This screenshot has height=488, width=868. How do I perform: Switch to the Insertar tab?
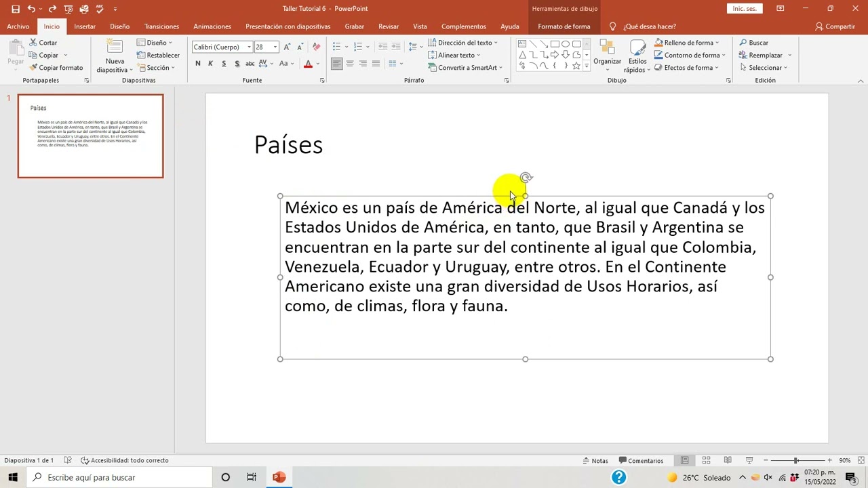[85, 26]
